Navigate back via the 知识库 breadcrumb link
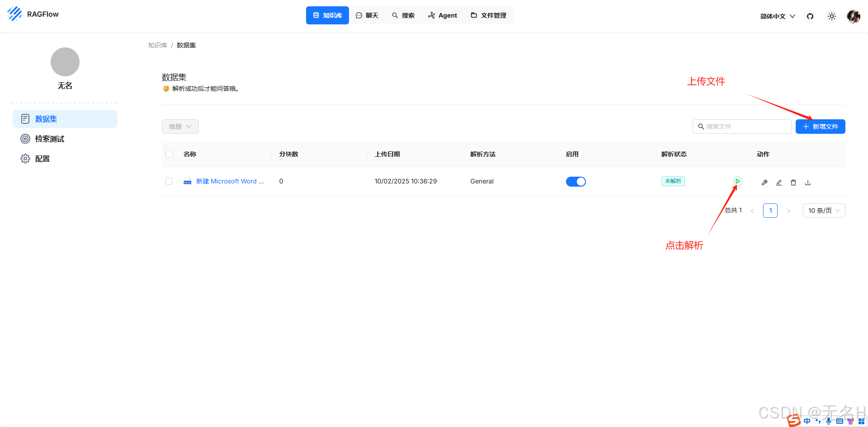868x427 pixels. (x=157, y=45)
